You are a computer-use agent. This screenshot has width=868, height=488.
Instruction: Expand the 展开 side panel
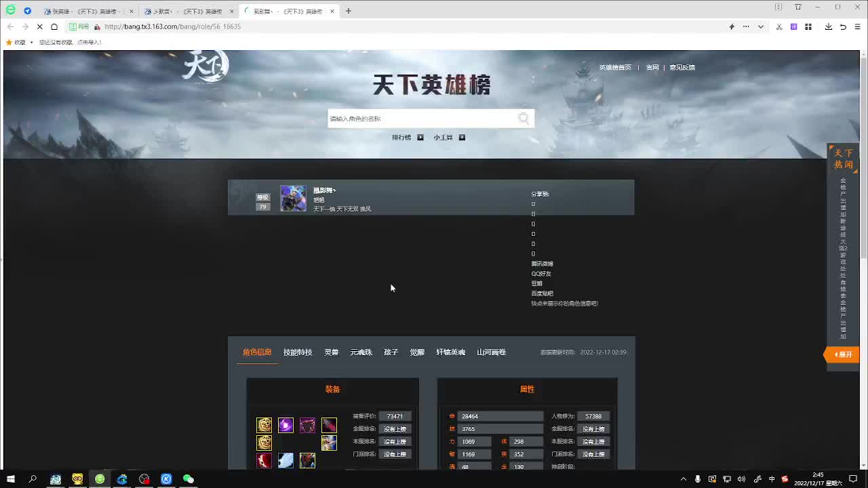[842, 354]
